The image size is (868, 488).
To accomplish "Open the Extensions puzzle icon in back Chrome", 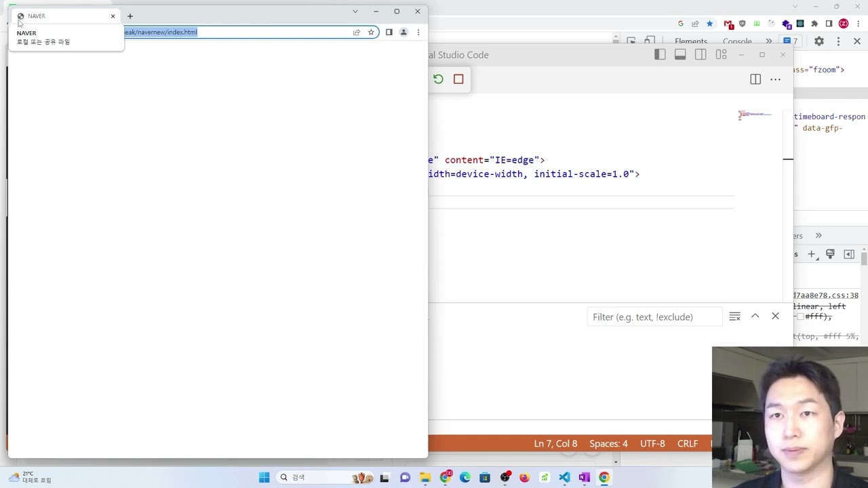I will [814, 24].
